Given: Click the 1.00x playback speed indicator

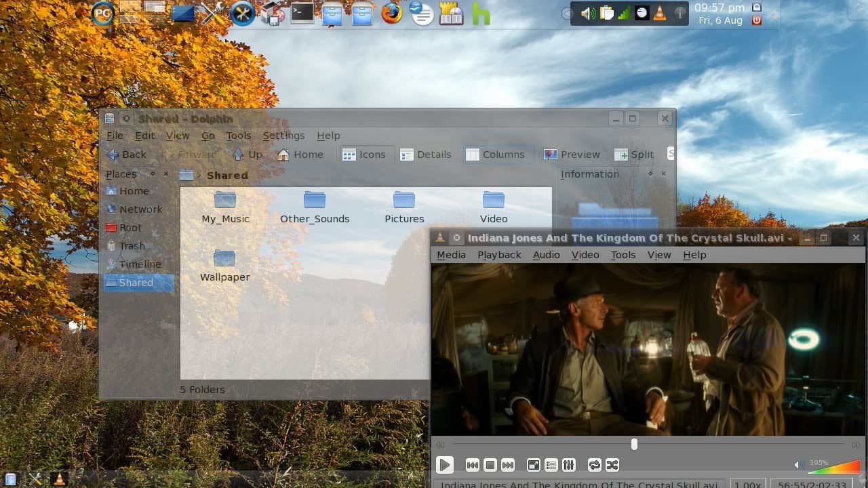Looking at the screenshot, I should tap(748, 484).
